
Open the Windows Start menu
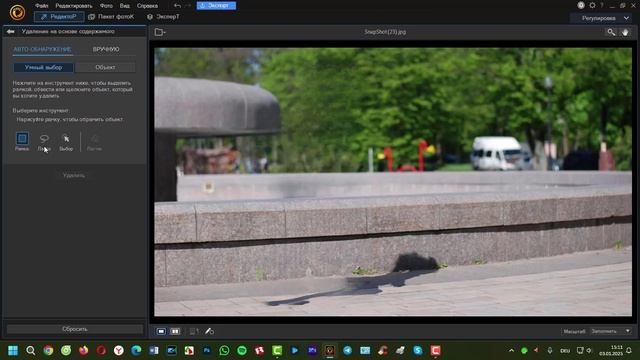coord(13,350)
